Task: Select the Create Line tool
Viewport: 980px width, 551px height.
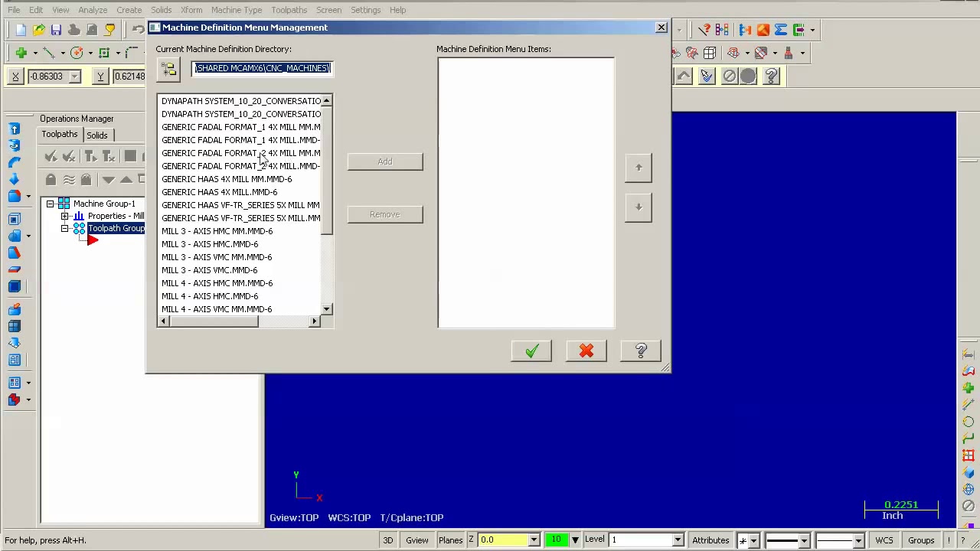Action: coord(49,53)
